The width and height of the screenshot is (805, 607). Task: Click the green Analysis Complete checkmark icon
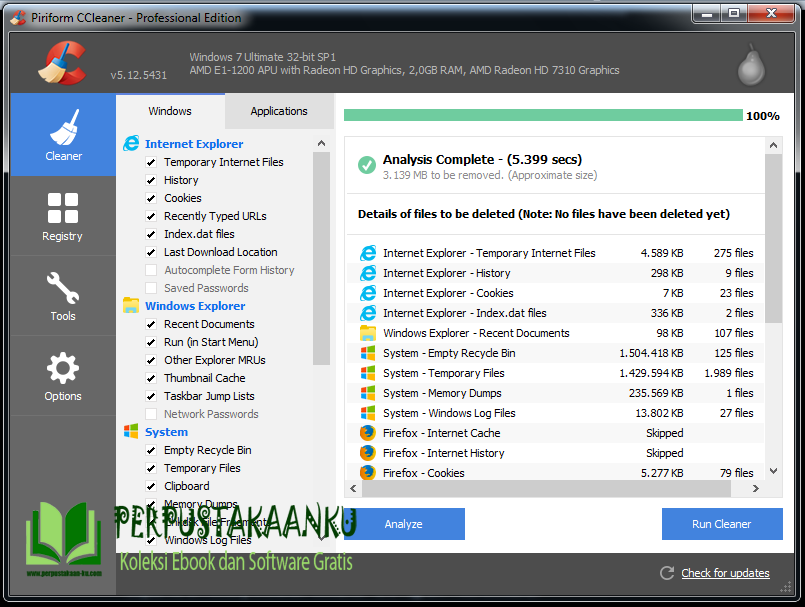(367, 165)
